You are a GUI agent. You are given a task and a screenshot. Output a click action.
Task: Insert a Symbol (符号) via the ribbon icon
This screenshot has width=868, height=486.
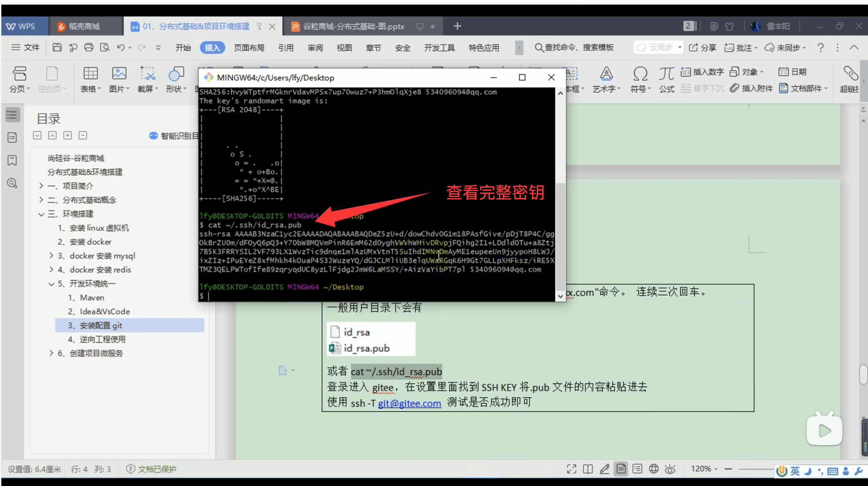640,74
